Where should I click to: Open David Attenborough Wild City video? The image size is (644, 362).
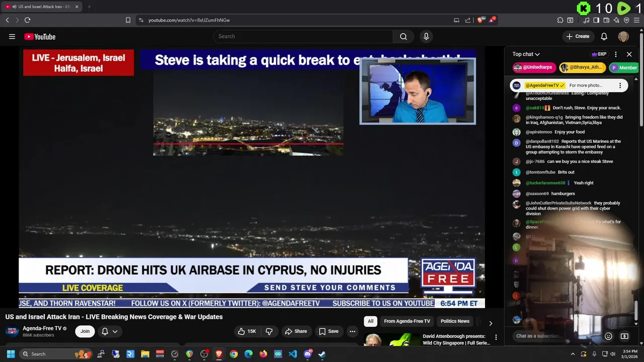click(456, 339)
